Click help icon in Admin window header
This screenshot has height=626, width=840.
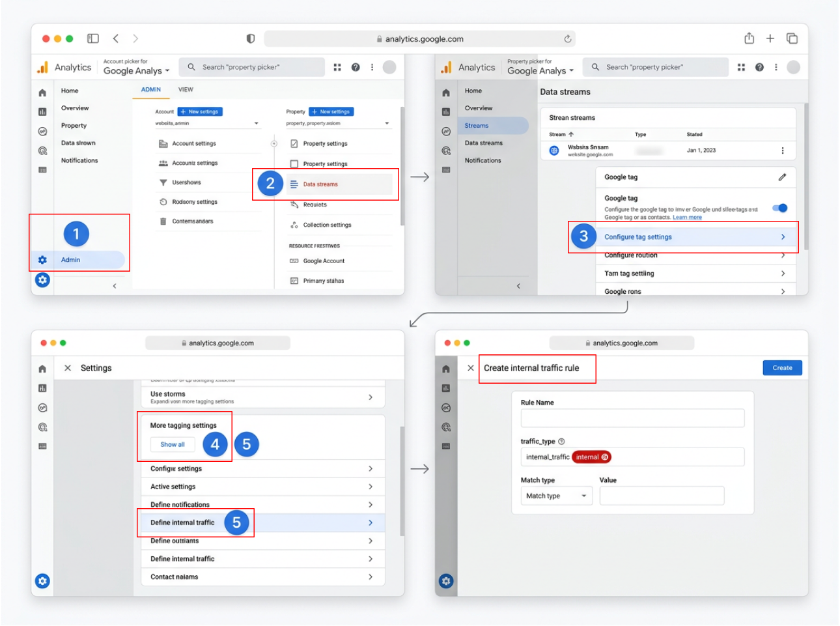point(356,67)
